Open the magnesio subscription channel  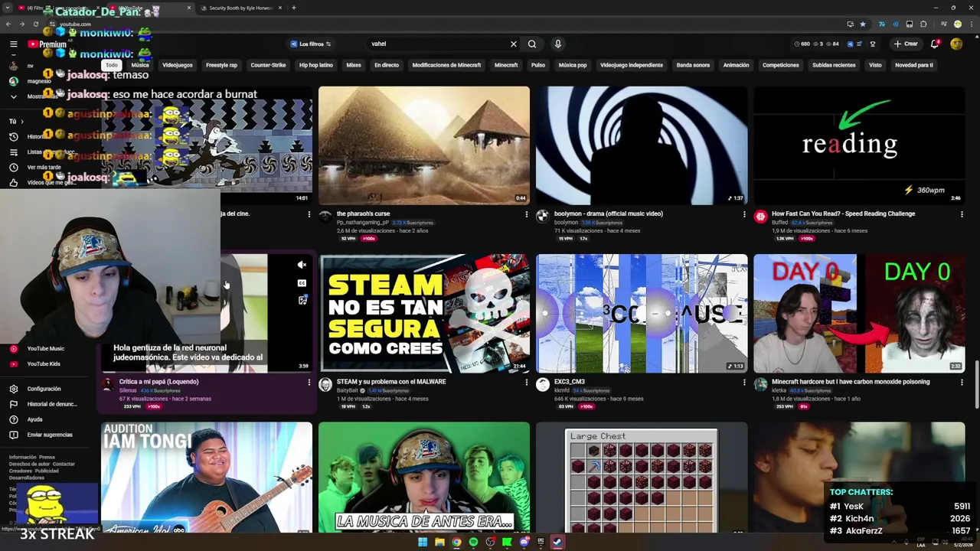click(38, 81)
